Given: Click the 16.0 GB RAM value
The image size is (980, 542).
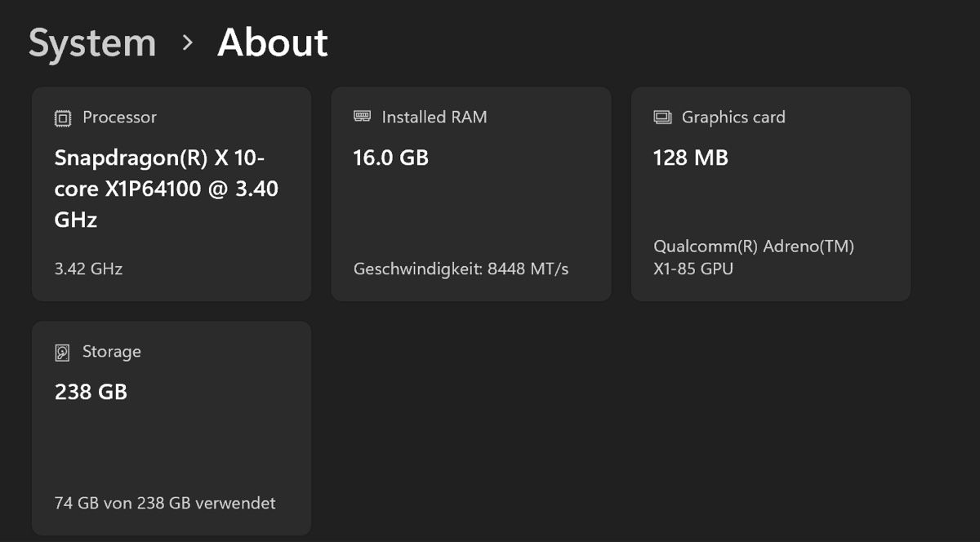Looking at the screenshot, I should click(x=390, y=158).
